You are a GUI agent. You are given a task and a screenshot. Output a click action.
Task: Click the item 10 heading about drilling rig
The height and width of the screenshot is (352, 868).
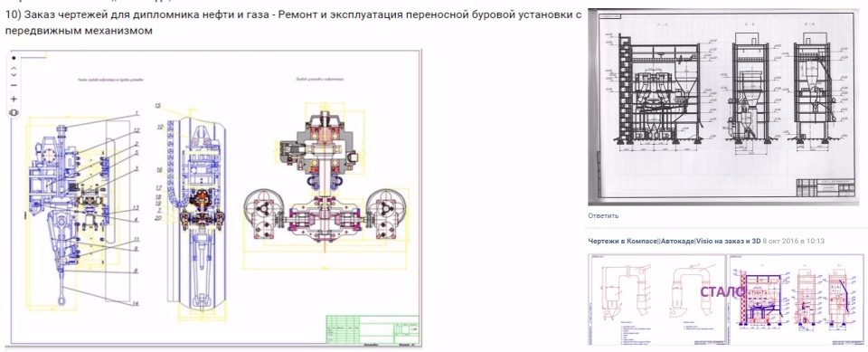pyautogui.click(x=293, y=23)
